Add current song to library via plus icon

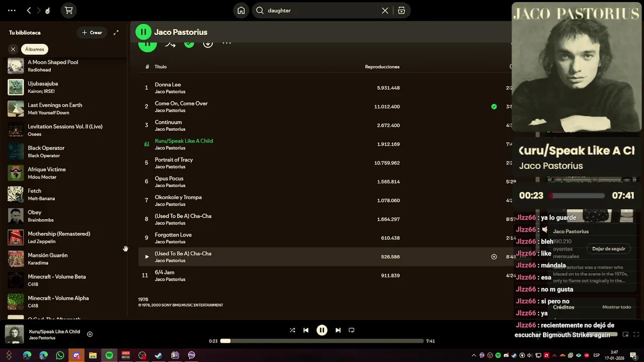90,334
